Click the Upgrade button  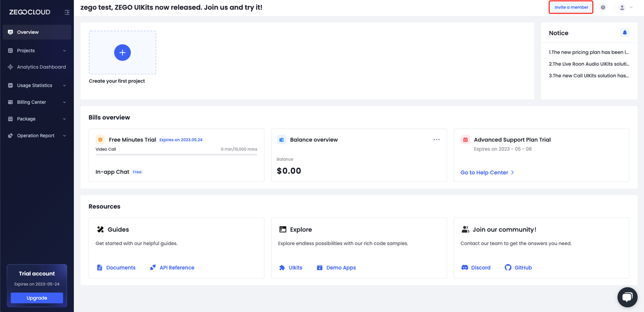point(37,298)
